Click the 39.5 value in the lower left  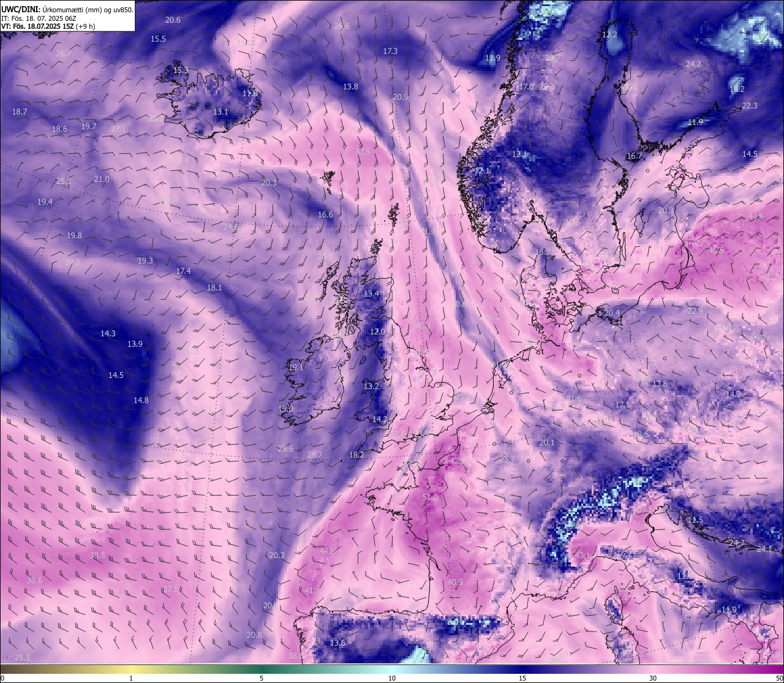point(97,555)
